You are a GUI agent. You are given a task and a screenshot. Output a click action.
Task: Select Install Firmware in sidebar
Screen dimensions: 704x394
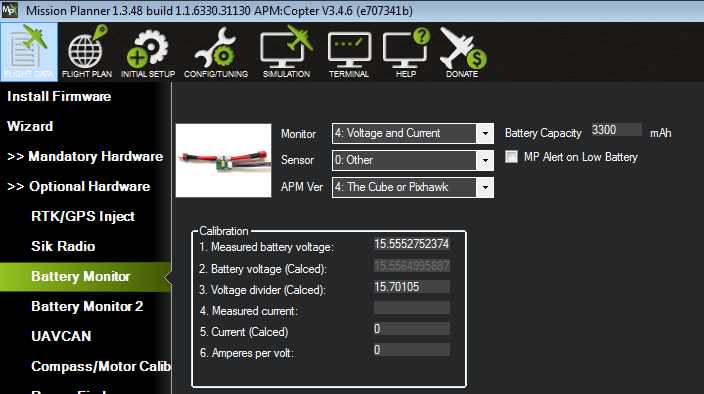coord(59,96)
